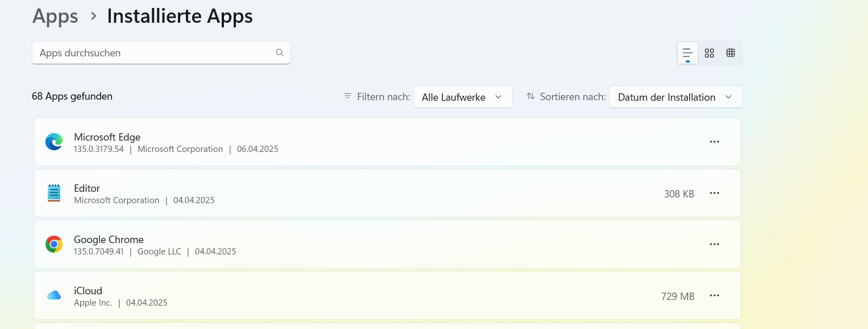The height and width of the screenshot is (329, 868).
Task: Open the Alle Laufwerke filter dropdown
Action: (463, 97)
